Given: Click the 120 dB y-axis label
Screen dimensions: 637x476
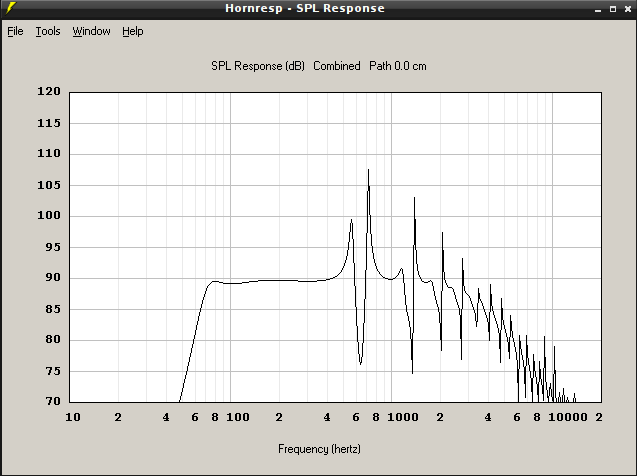Looking at the screenshot, I should pyautogui.click(x=49, y=91).
